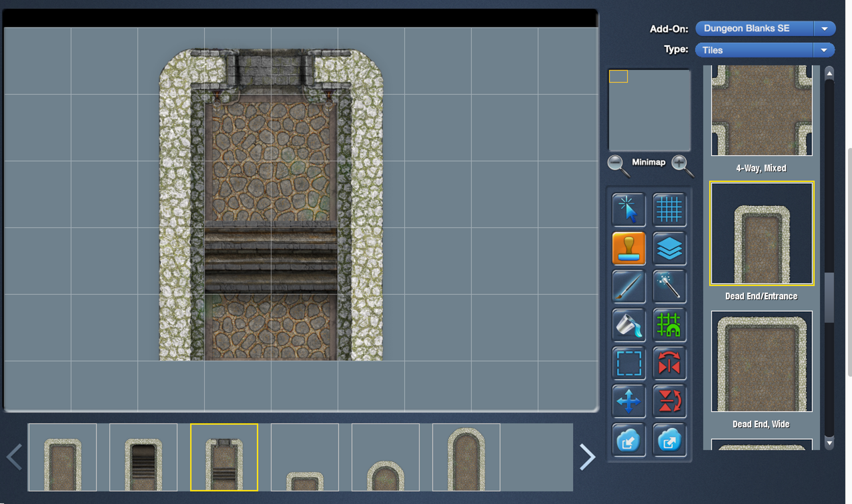
Task: Open the layers tool
Action: [x=669, y=249]
